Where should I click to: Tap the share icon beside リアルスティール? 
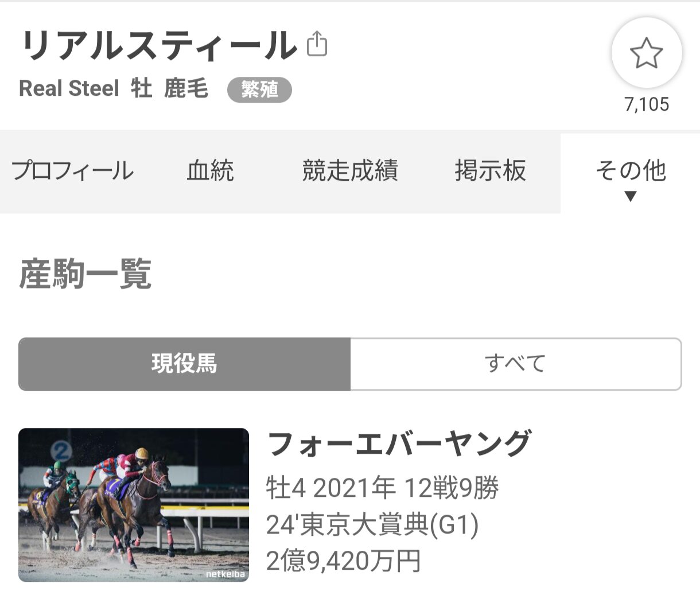(317, 44)
